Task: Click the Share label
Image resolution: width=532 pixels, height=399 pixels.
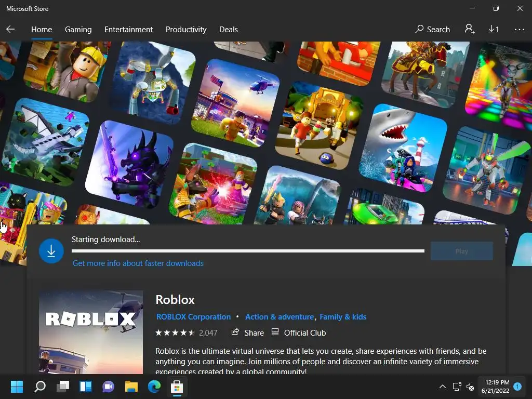Action: [254, 333]
